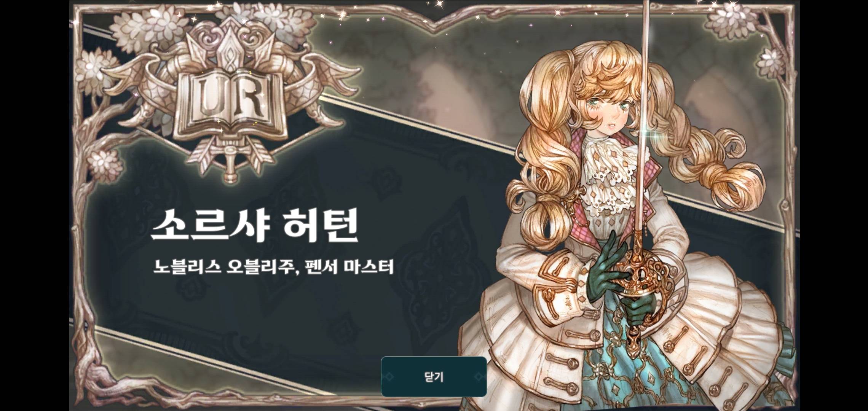This screenshot has height=411, width=868.
Task: Click the subtitle 노블리스 오블리주, 펜서 마스터
Action: tap(273, 268)
